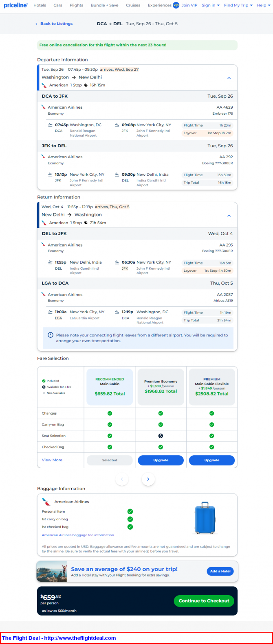Open the Experiences menu item
Screen dimensions: 273x644
click(160, 5)
